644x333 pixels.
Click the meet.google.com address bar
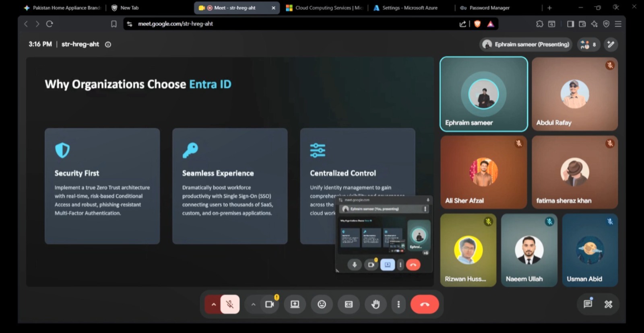point(175,24)
